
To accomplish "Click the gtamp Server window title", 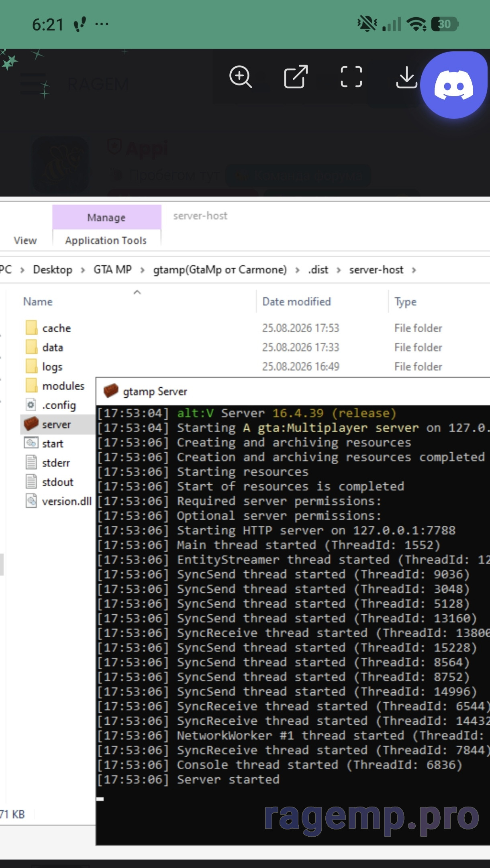I will pyautogui.click(x=155, y=391).
